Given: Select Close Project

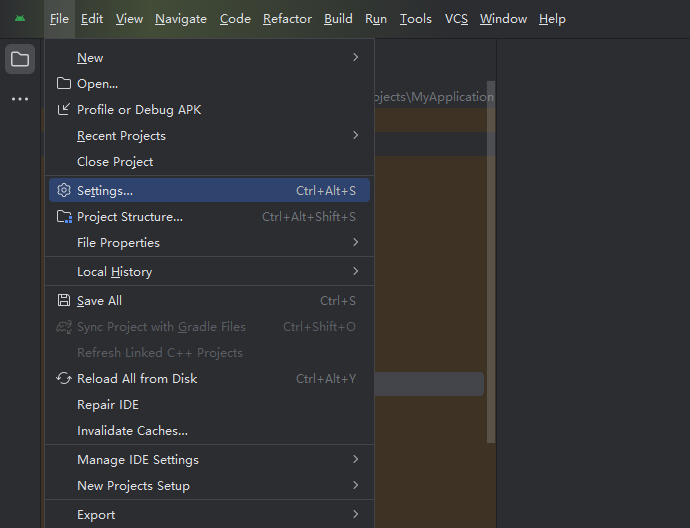Looking at the screenshot, I should 209,161.
